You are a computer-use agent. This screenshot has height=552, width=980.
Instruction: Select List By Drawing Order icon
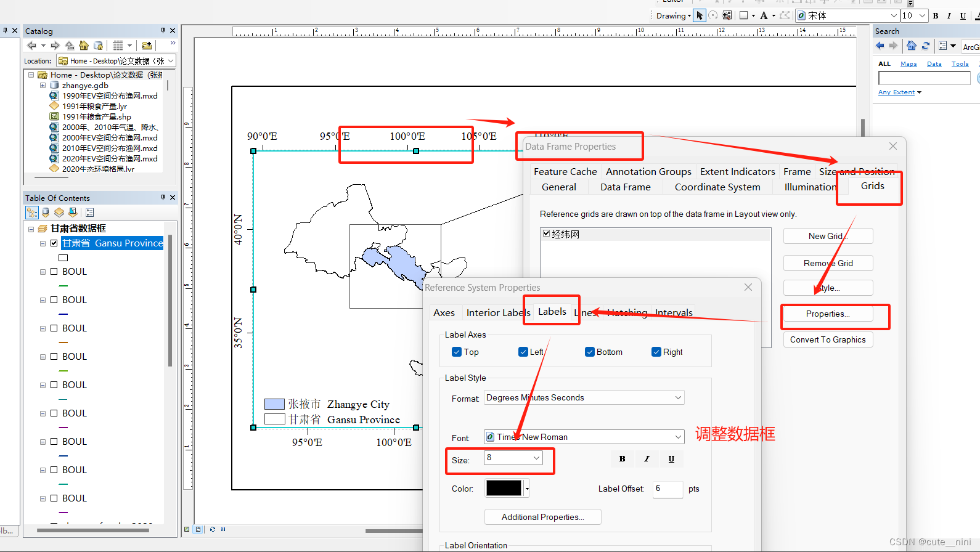click(x=32, y=213)
